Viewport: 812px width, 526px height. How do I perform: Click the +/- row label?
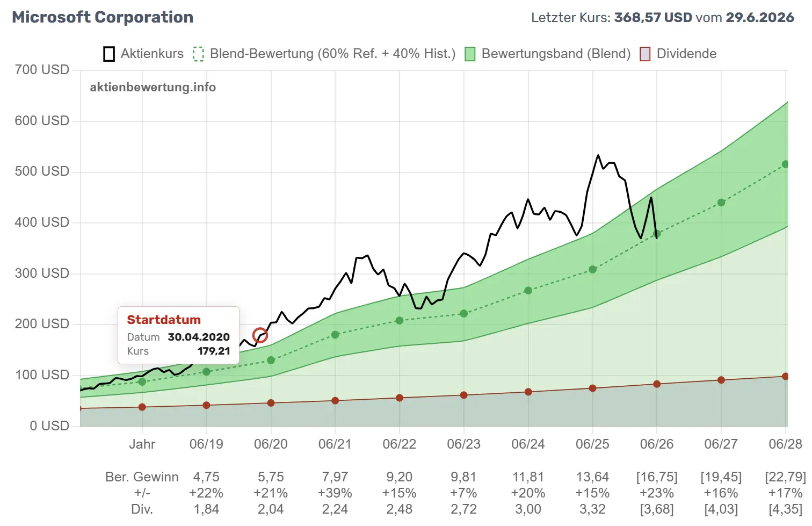pyautogui.click(x=142, y=493)
